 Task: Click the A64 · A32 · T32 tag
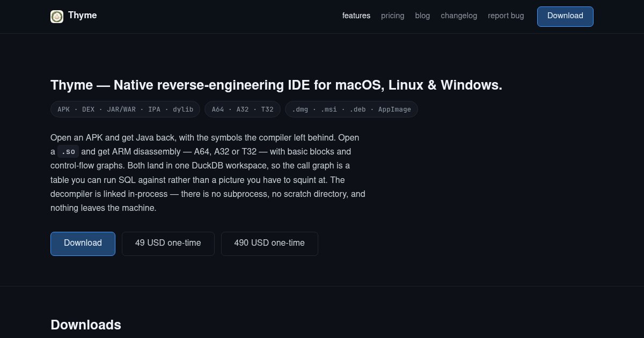click(243, 109)
